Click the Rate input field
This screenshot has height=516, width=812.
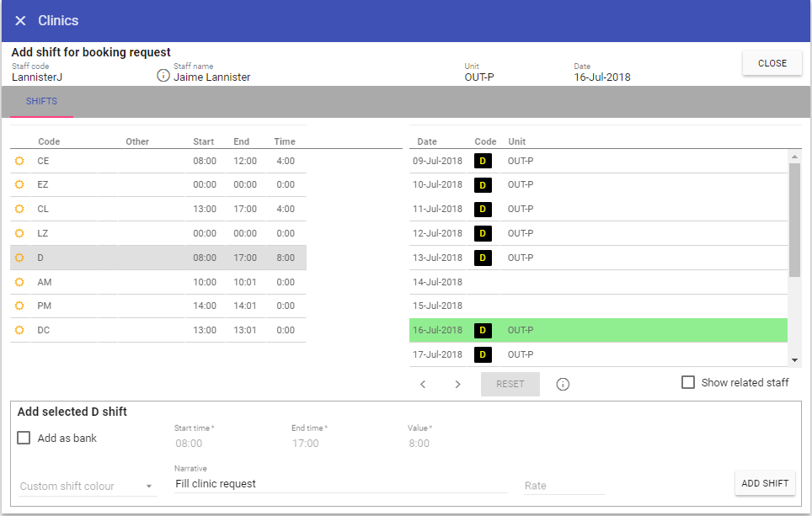point(563,486)
